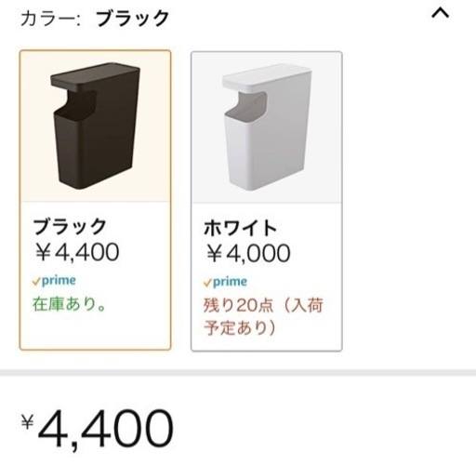Click the black bin's lid

pyautogui.click(x=95, y=75)
